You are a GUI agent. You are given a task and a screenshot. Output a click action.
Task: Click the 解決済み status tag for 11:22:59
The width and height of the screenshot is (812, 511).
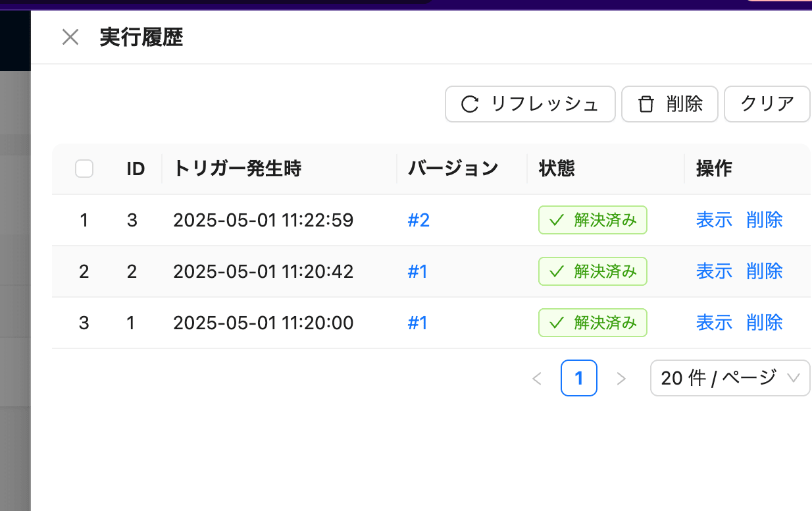tap(593, 220)
